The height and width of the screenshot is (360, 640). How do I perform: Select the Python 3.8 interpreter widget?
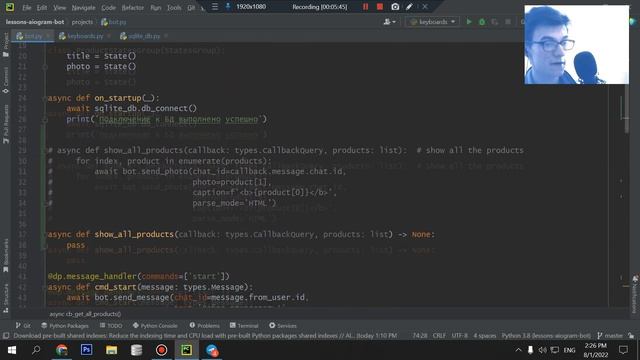546,336
